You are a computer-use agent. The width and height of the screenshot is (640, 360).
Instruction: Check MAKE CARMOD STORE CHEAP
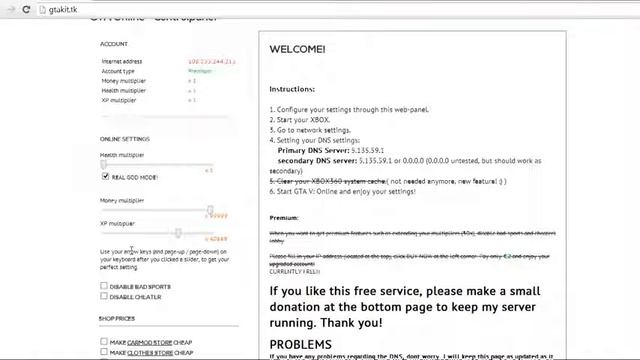tap(104, 341)
